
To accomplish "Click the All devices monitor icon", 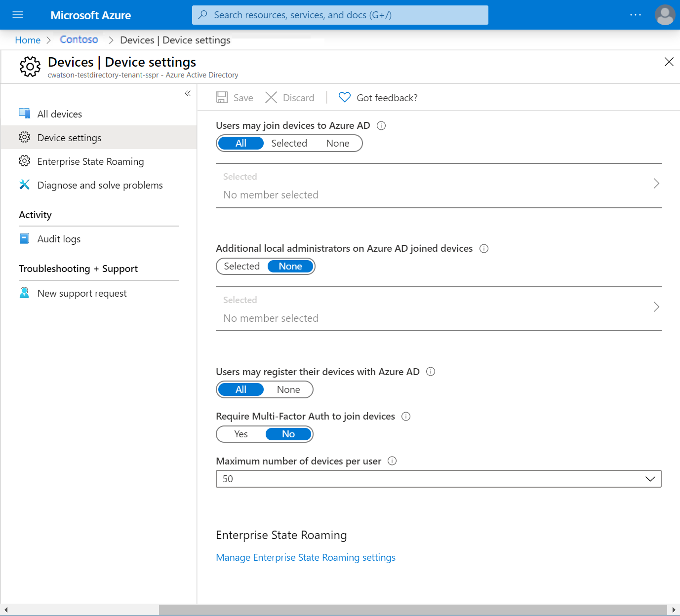I will [x=24, y=114].
